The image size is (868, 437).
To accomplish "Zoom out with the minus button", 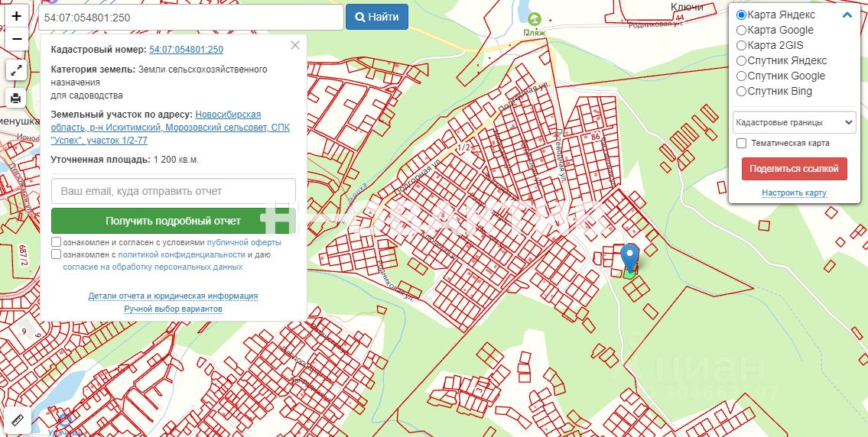I will (17, 39).
